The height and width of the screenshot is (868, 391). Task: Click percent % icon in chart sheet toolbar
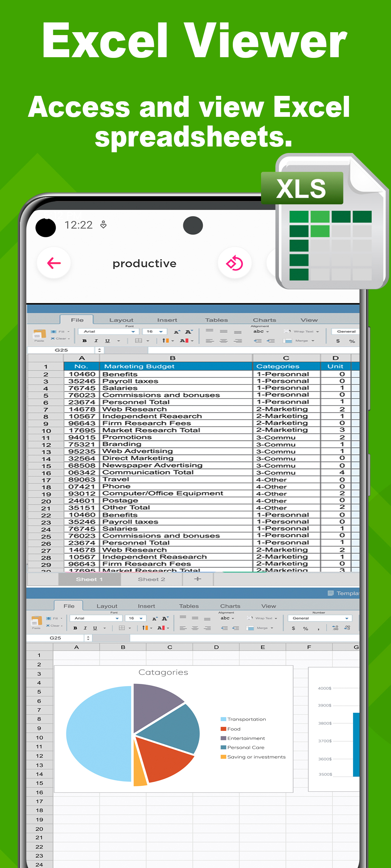coord(306,629)
